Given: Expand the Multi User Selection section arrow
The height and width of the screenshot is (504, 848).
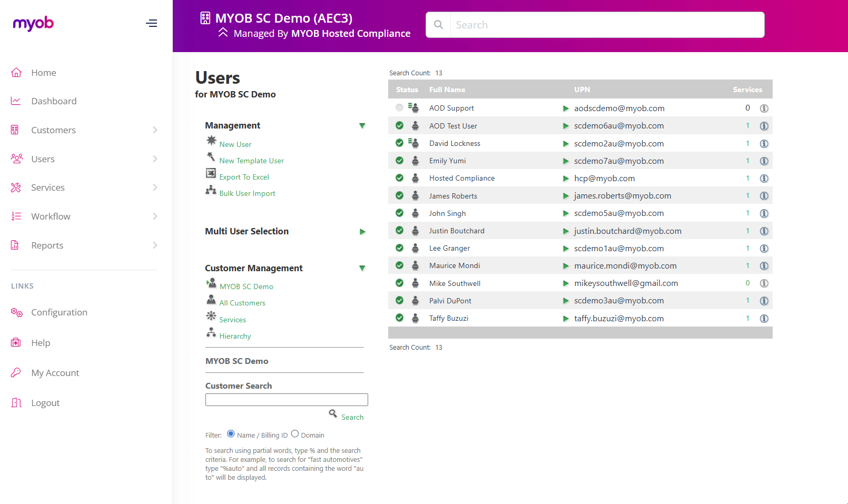Looking at the screenshot, I should [362, 232].
